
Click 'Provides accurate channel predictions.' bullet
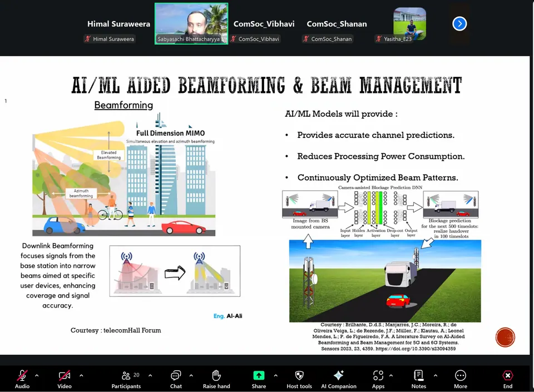coord(375,135)
